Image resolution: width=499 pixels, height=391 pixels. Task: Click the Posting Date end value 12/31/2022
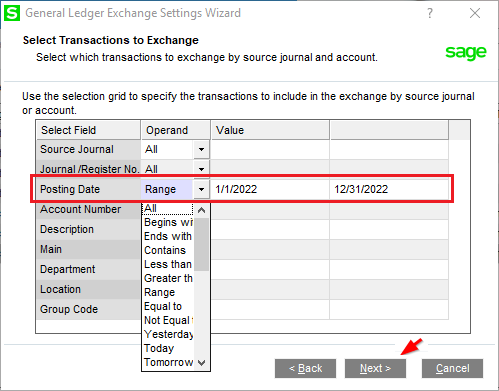point(389,189)
